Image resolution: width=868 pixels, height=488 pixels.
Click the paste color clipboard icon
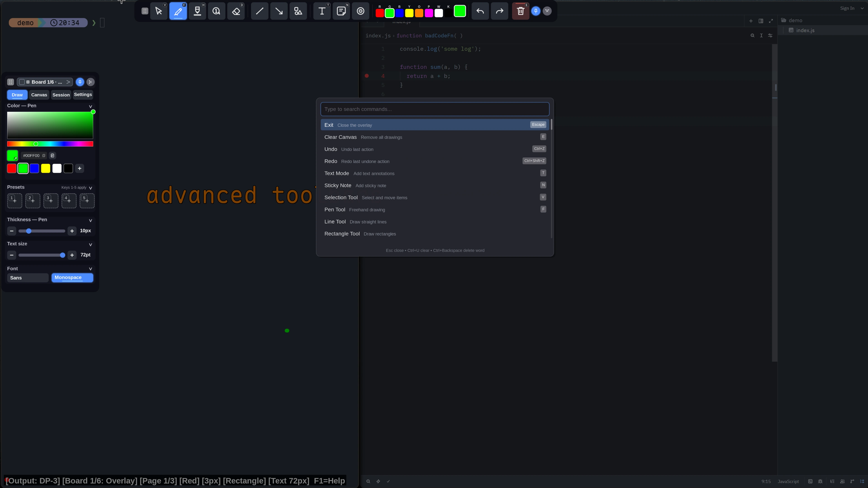click(52, 156)
